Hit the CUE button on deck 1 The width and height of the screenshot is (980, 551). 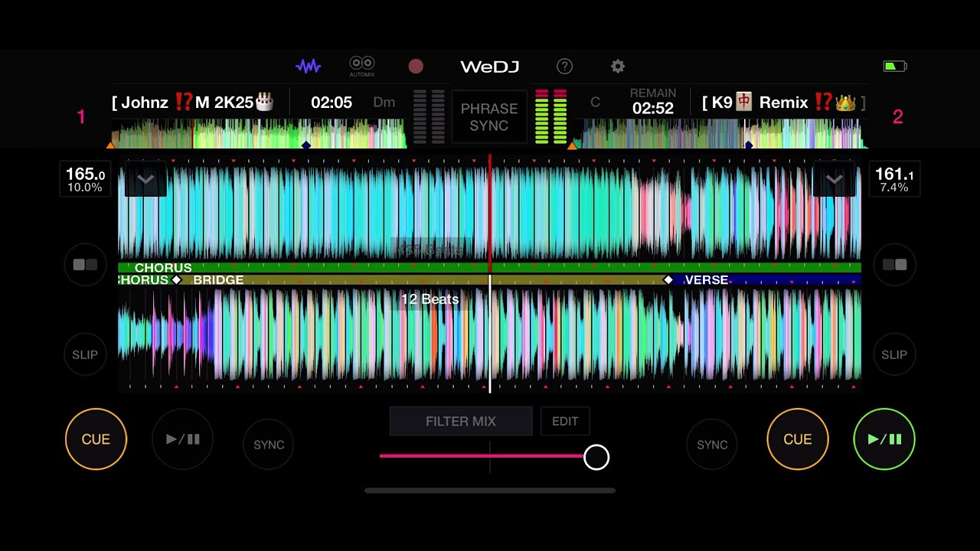pyautogui.click(x=96, y=439)
